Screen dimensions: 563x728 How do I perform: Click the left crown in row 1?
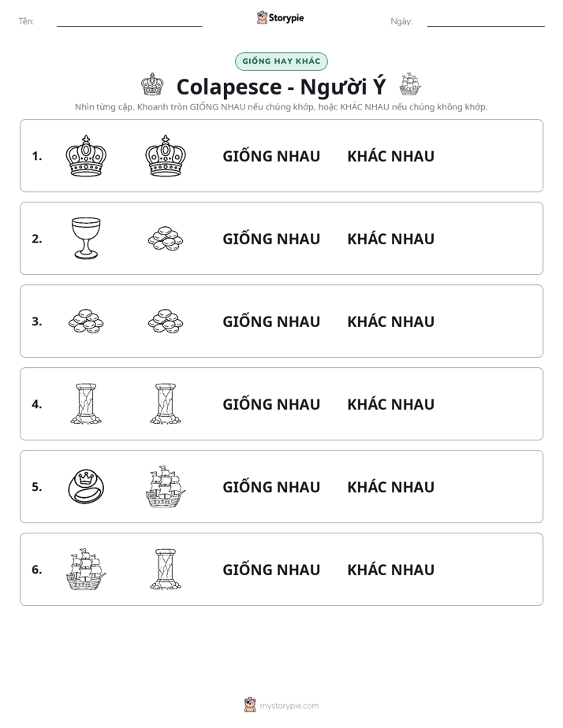pos(86,156)
